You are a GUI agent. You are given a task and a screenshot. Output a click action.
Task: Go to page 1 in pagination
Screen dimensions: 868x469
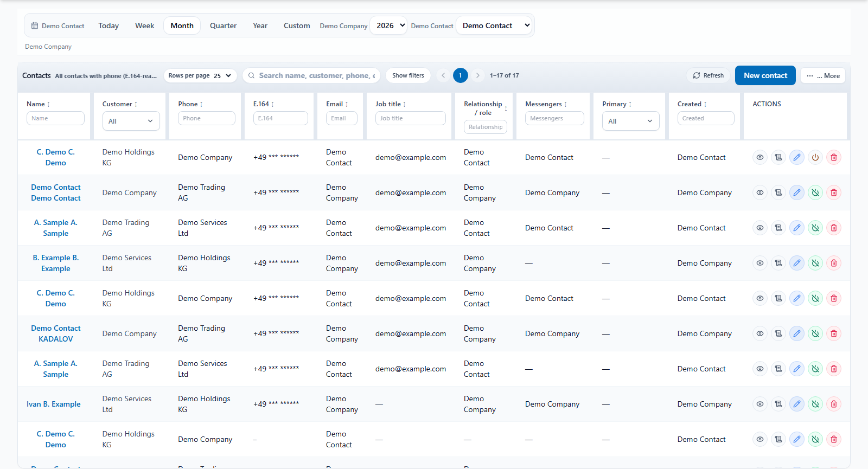pos(461,75)
